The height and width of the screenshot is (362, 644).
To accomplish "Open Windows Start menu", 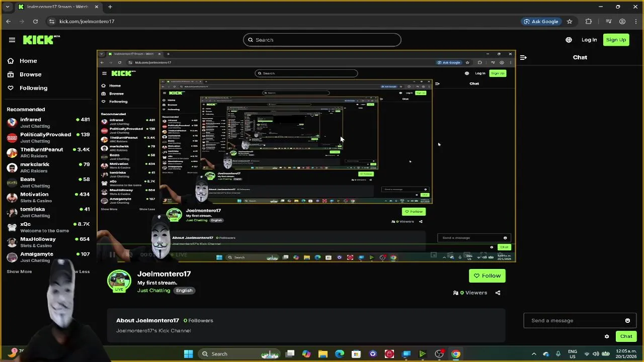I will [x=188, y=354].
